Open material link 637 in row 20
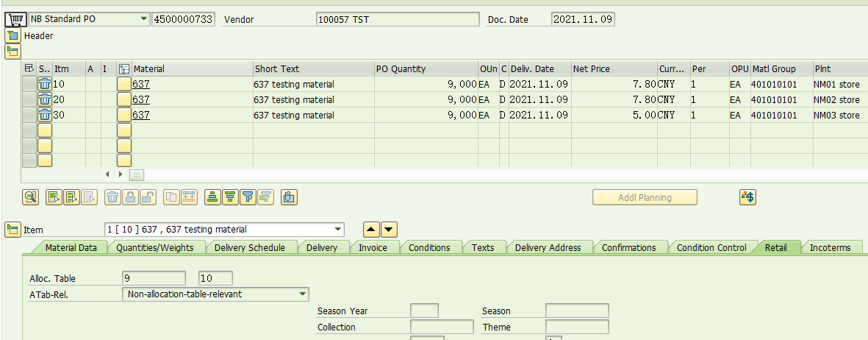868x340 pixels. click(141, 100)
